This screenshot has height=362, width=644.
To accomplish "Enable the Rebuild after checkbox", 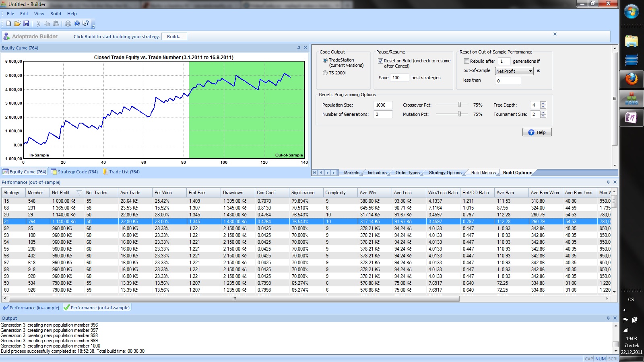I will 466,61.
